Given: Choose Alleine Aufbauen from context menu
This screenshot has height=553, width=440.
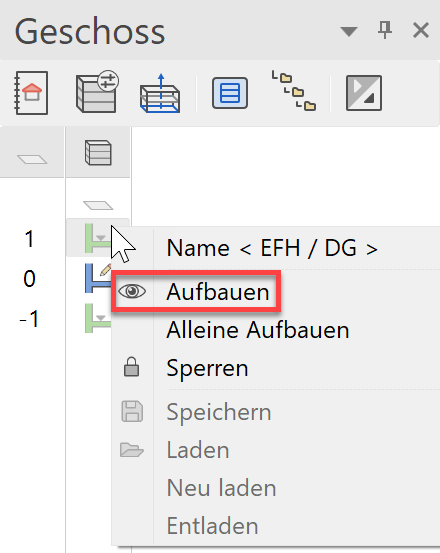Looking at the screenshot, I should coord(258,330).
